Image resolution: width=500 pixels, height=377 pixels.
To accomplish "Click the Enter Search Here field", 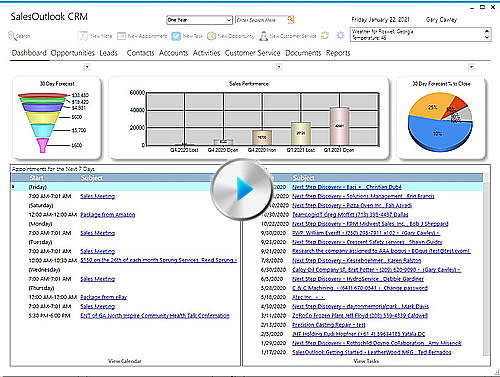I will 261,20.
